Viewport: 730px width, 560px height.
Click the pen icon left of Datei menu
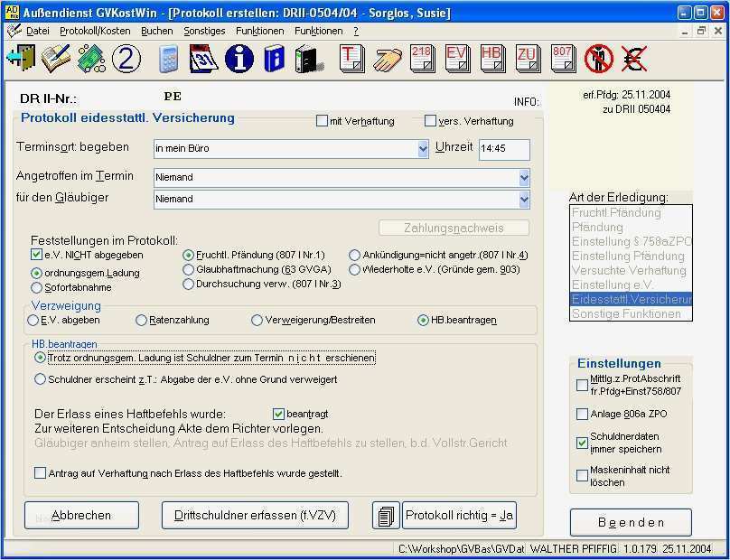coord(14,31)
